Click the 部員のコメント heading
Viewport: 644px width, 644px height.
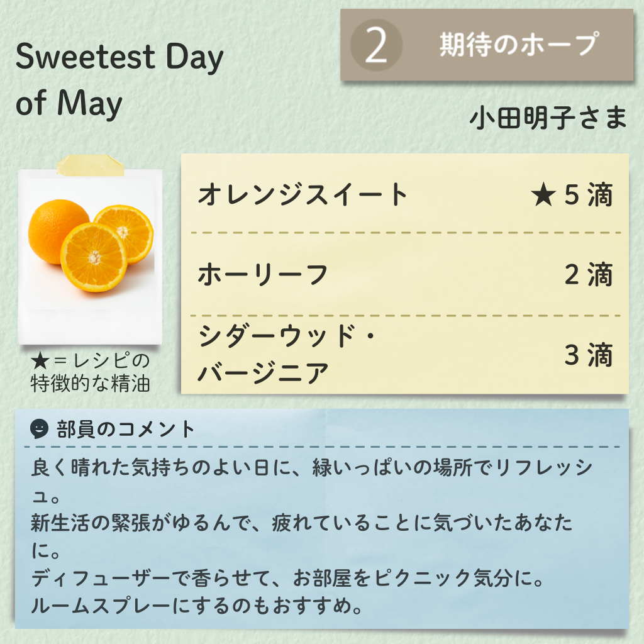pyautogui.click(x=126, y=429)
